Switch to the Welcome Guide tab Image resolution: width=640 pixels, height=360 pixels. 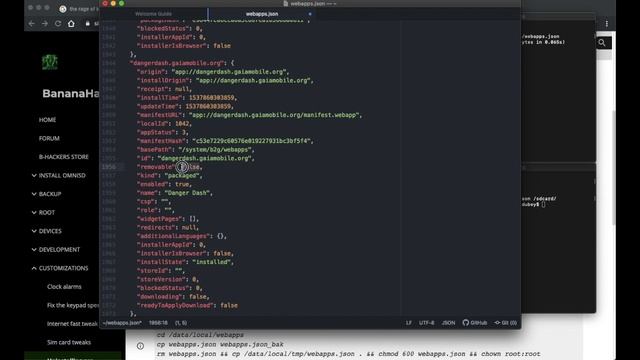point(153,14)
